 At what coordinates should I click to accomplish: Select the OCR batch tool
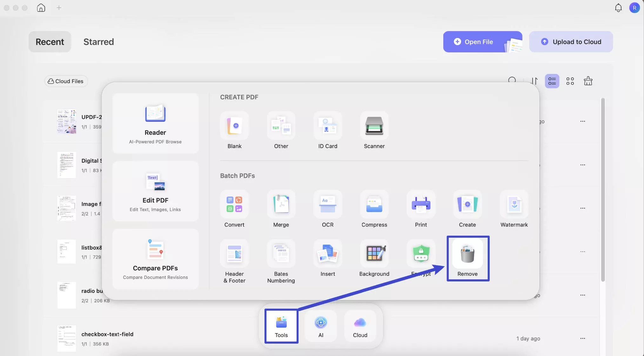pyautogui.click(x=327, y=205)
